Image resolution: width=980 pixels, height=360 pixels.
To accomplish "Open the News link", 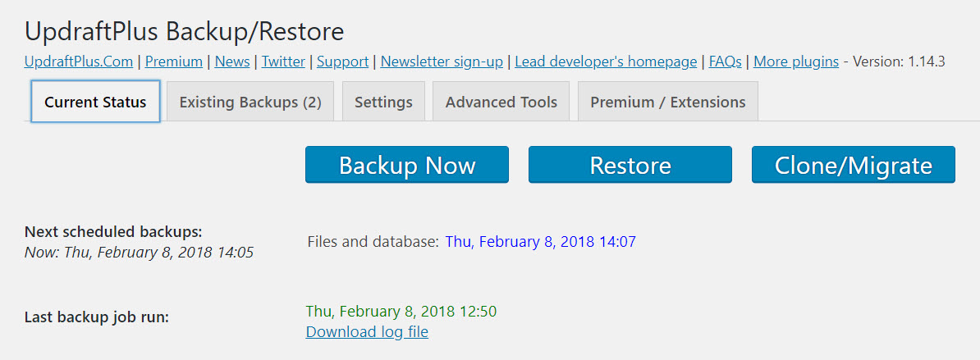I will pos(232,62).
